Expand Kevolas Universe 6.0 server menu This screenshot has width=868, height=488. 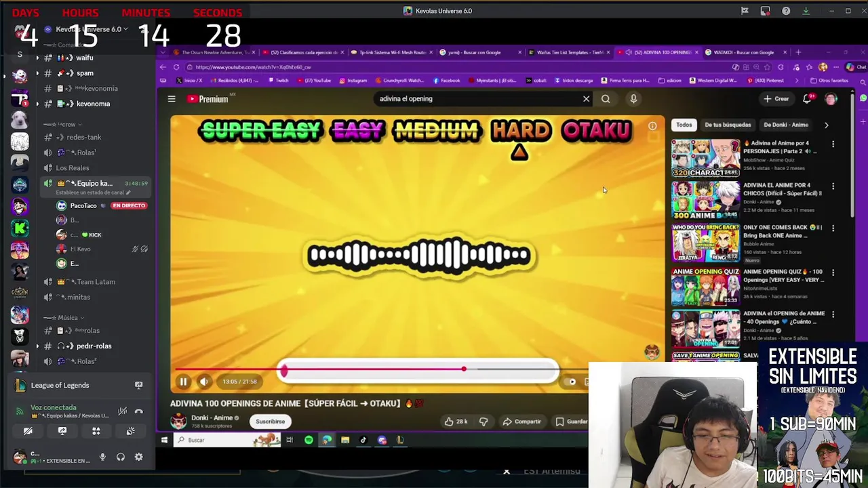(88, 29)
